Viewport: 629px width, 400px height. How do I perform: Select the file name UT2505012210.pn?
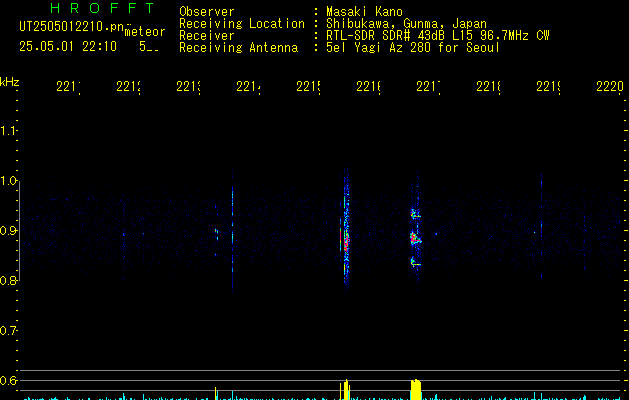(71, 27)
